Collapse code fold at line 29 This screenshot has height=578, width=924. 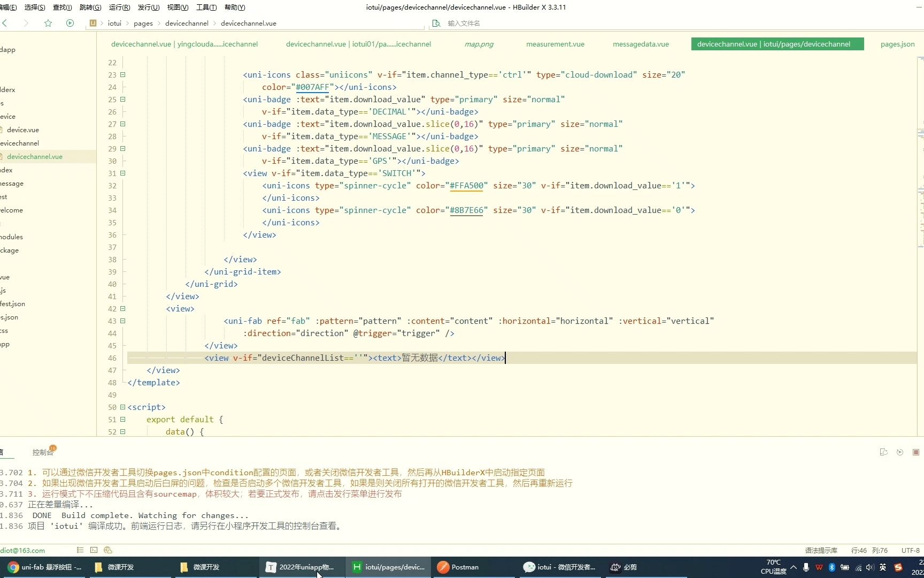[122, 149]
